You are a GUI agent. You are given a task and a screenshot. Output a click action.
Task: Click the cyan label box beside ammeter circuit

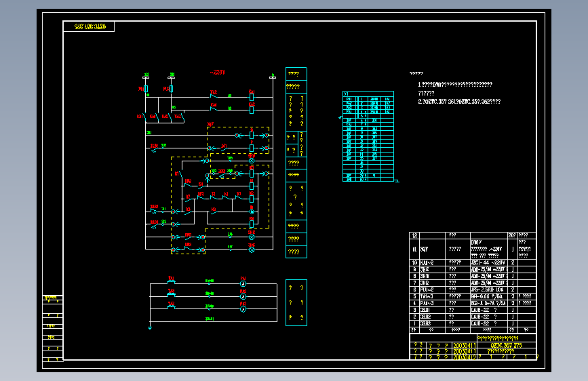click(296, 302)
